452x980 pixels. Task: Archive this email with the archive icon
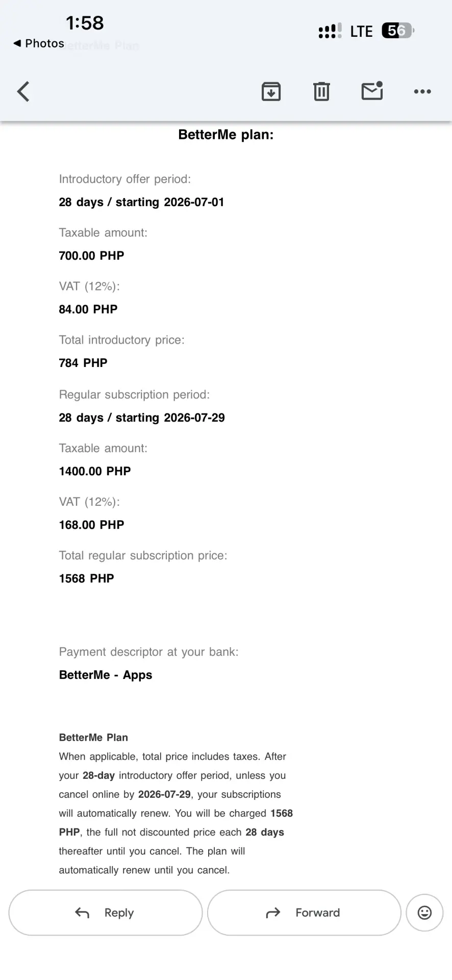tap(271, 92)
